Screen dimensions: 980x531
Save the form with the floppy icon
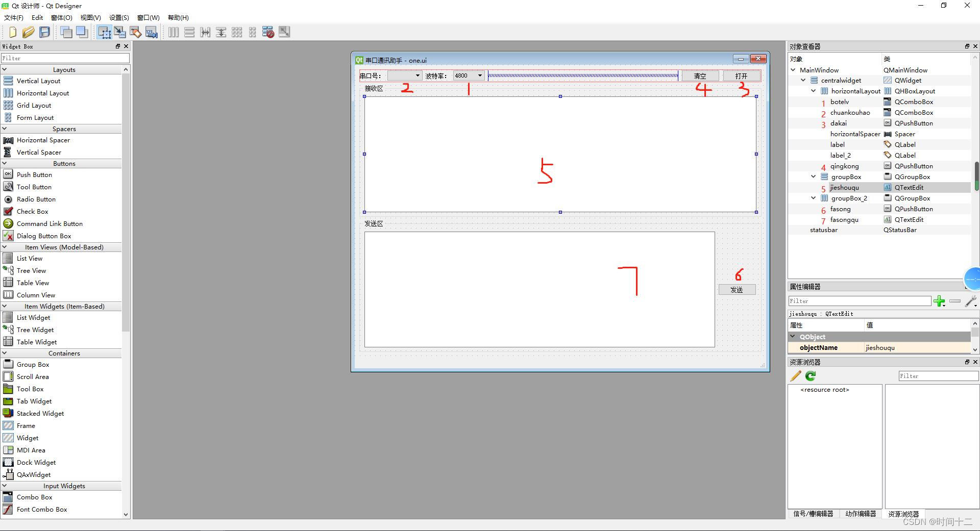pos(45,32)
